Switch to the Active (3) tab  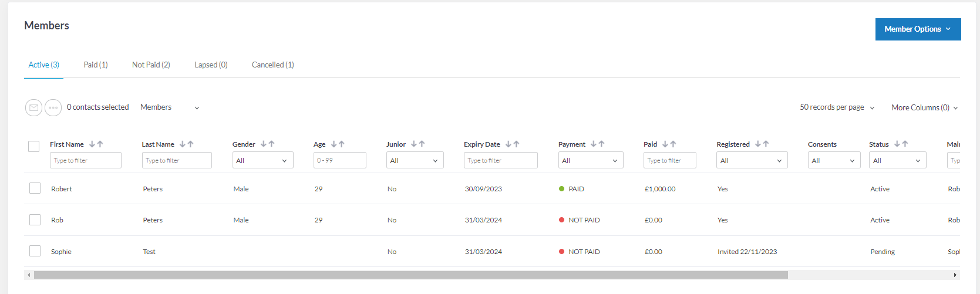click(x=43, y=65)
